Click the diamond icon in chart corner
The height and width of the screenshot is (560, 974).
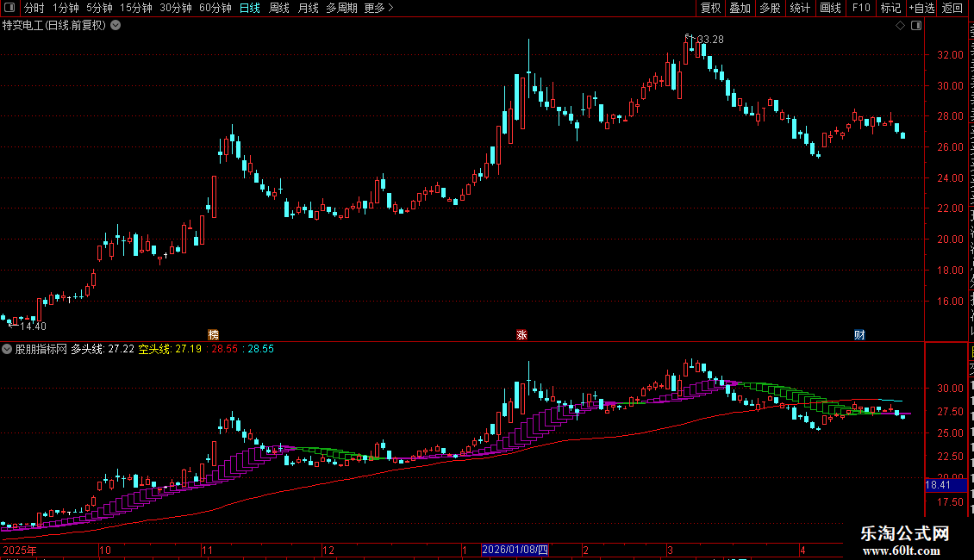(x=900, y=26)
